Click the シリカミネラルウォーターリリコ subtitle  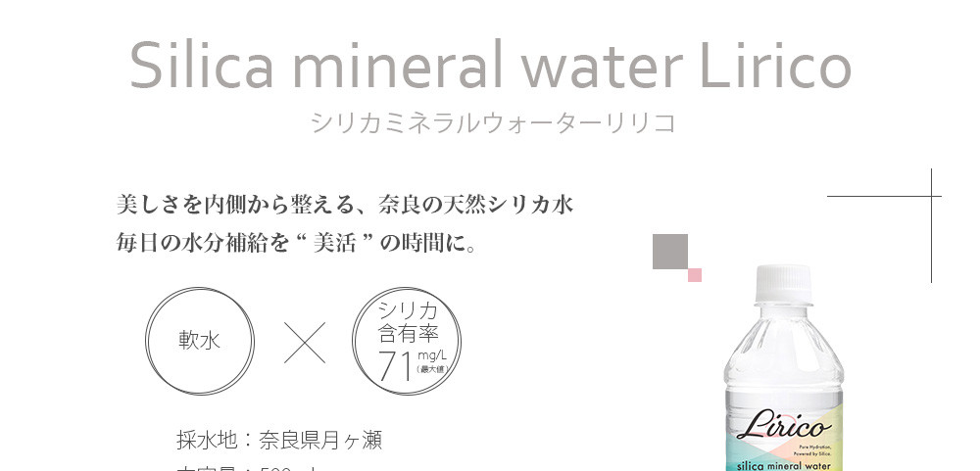(492, 123)
